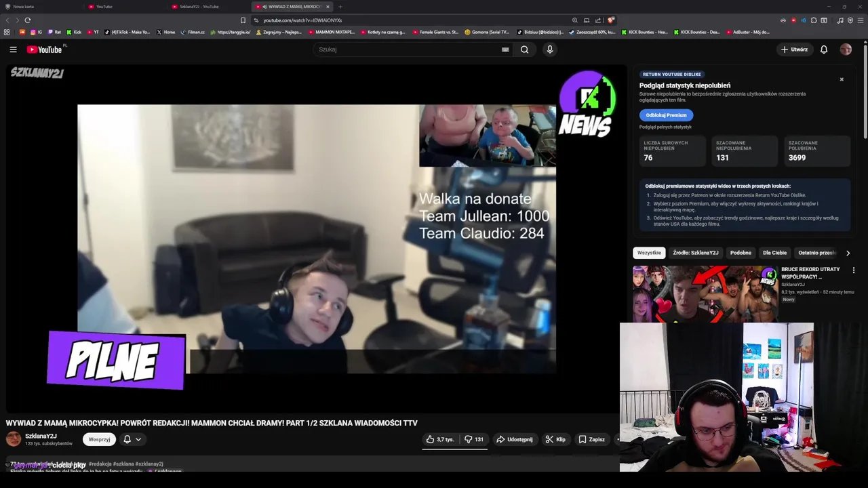Click the Szacowane polubienia 3699 stat
Viewport: 868px width, 488px height.
[817, 151]
